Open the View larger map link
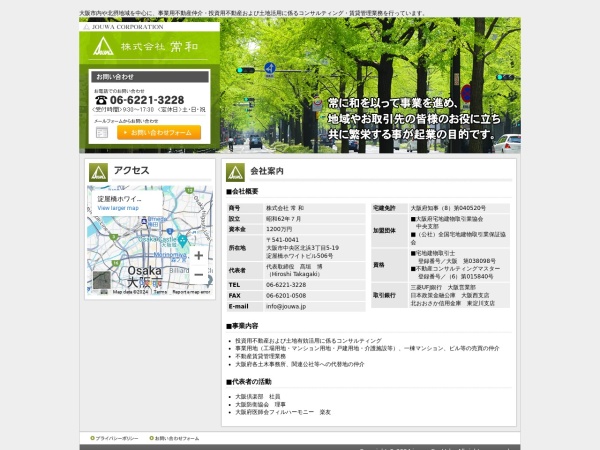The image size is (600, 450). point(118,208)
